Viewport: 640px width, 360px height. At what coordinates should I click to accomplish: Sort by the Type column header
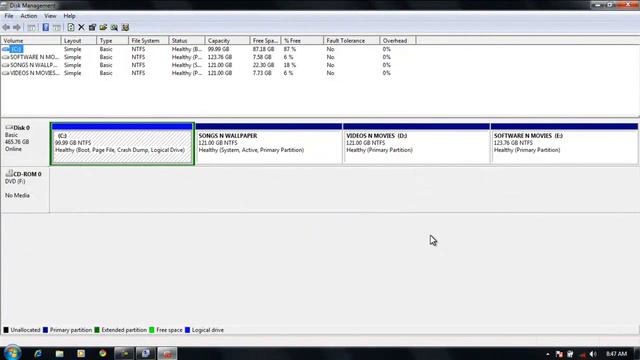(x=113, y=41)
